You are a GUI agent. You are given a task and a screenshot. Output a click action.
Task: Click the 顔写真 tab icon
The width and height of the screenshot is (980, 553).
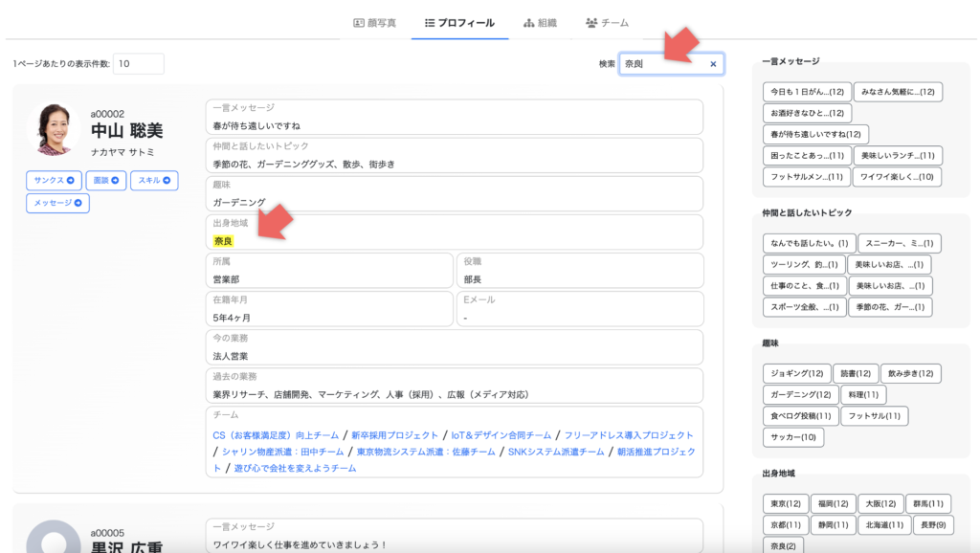(359, 22)
